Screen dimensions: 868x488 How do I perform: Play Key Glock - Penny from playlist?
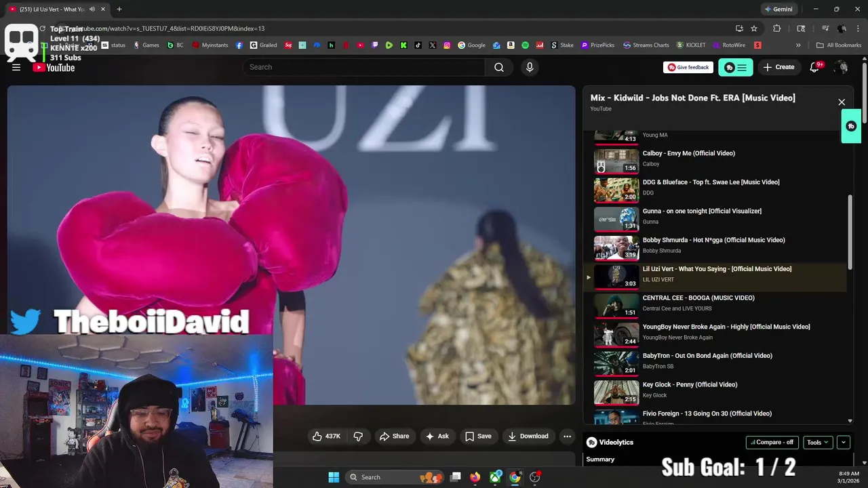tap(715, 391)
